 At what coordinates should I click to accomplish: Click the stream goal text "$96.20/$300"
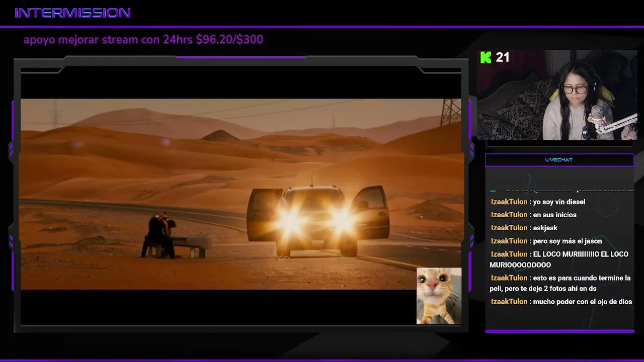[x=229, y=39]
